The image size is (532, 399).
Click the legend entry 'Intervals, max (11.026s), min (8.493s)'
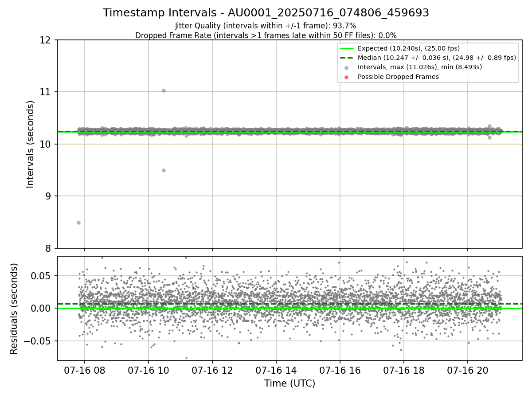[420, 67]
